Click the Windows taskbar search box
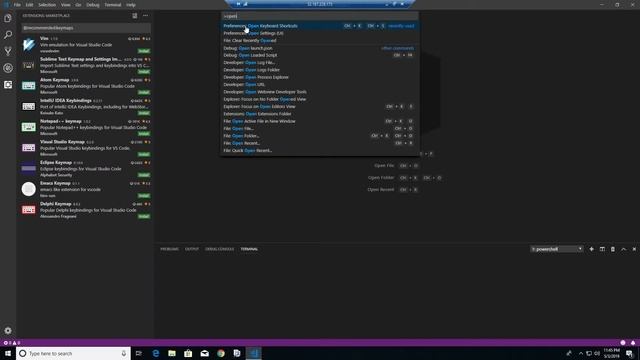The image size is (640, 360). 73,353
